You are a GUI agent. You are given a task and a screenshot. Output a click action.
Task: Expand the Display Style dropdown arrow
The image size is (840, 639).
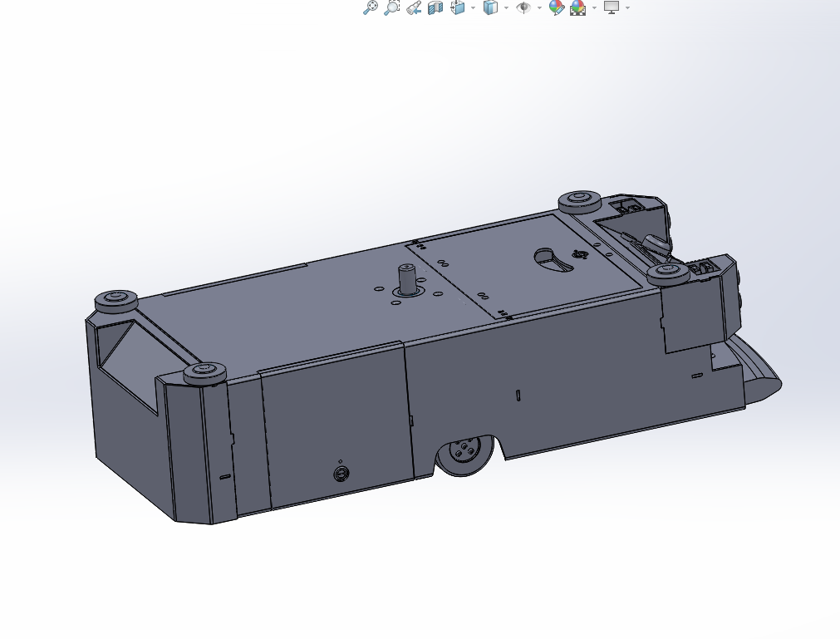tap(506, 7)
